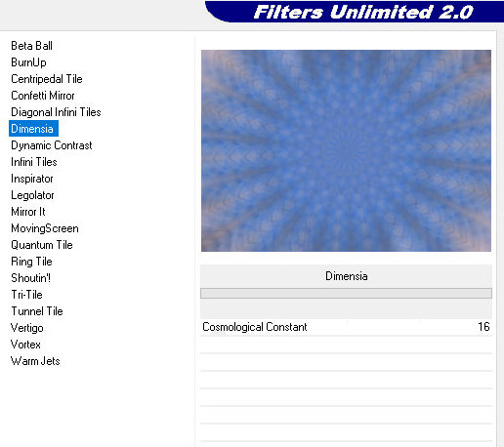504x447 pixels.
Task: Click the highlighted Dimensia filter
Action: click(33, 129)
